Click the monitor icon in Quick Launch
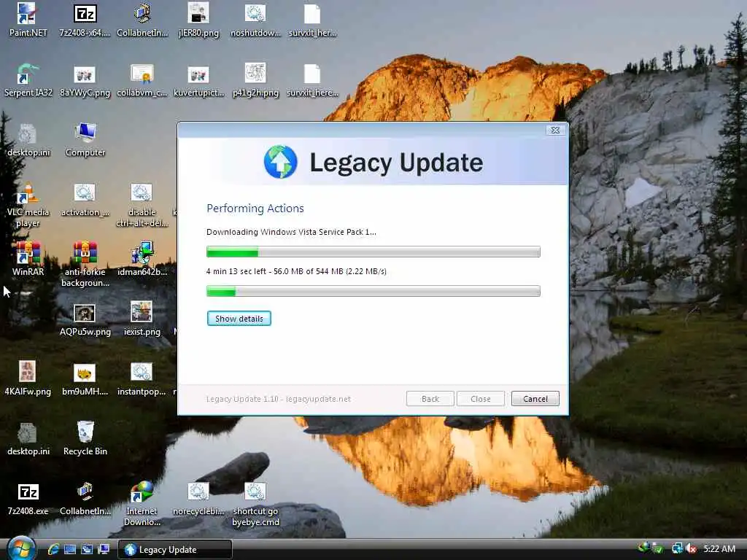The width and height of the screenshot is (747, 560). click(104, 549)
